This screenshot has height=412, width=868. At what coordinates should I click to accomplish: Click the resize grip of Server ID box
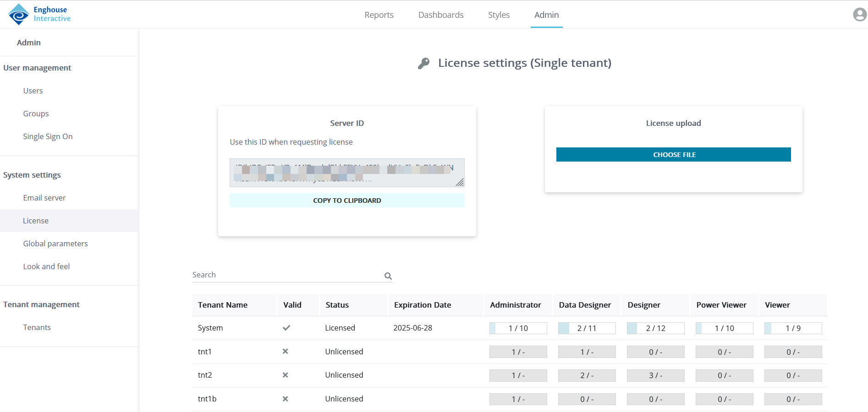(460, 182)
